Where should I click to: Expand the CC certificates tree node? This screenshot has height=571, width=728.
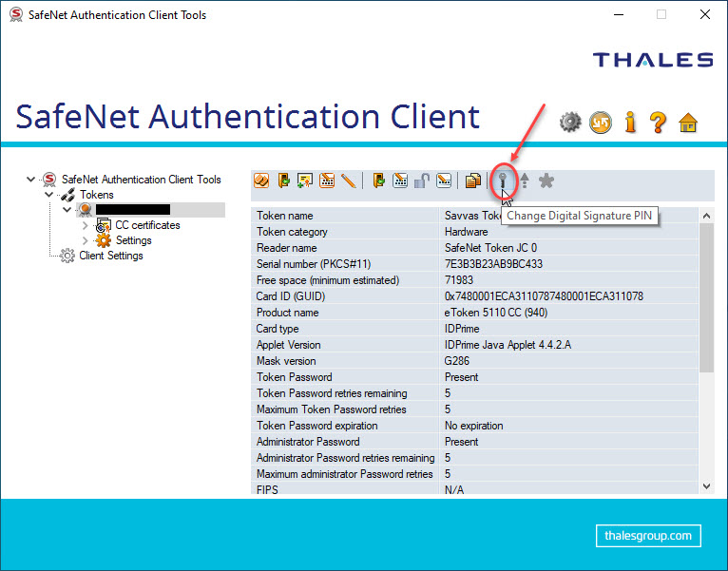85,225
